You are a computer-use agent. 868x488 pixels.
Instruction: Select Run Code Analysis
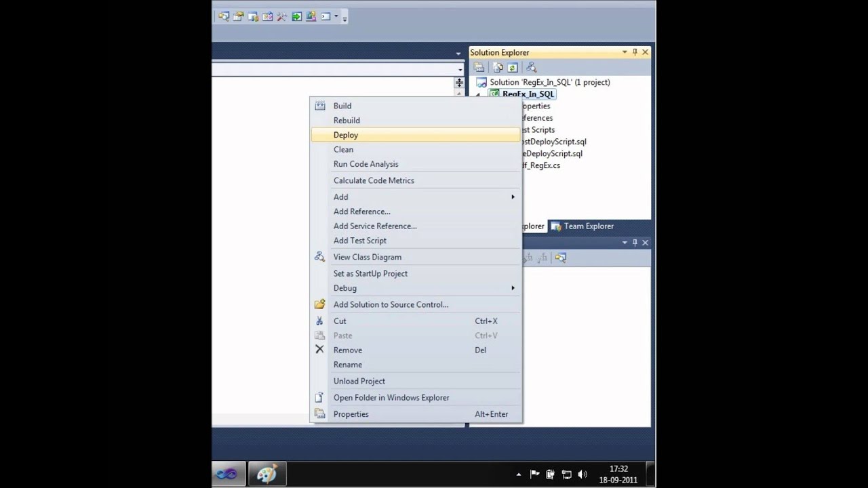415,164
